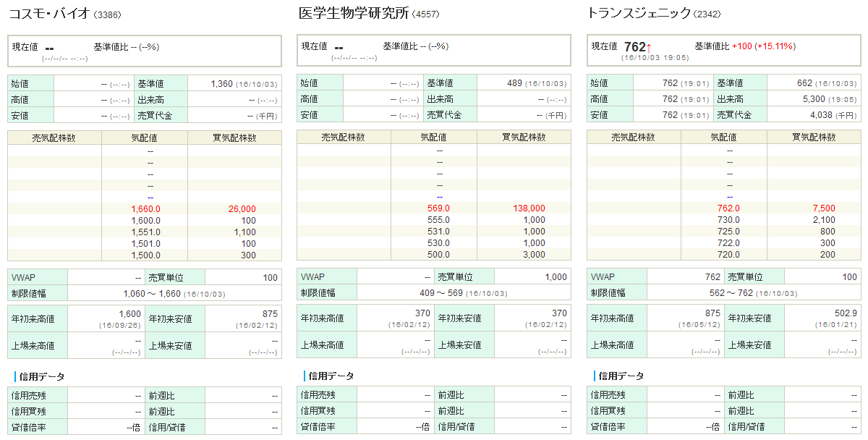Click the red bid price 569.0
This screenshot has width=868, height=440.
[438, 208]
